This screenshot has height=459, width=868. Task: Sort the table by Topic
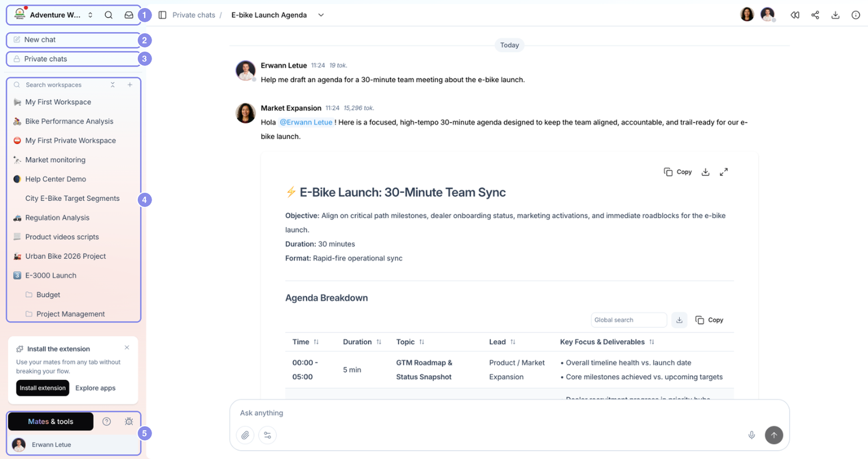pyautogui.click(x=422, y=342)
